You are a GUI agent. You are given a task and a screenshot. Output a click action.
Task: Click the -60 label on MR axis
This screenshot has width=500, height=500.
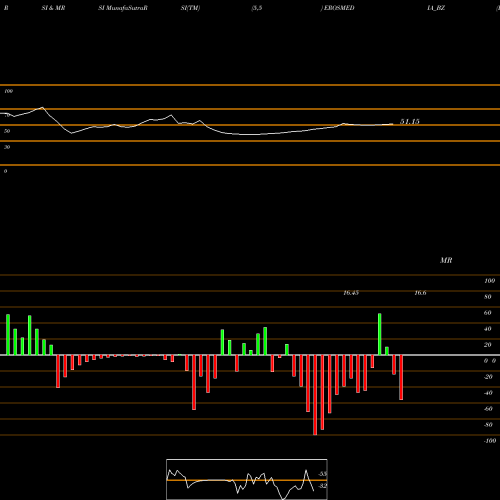(488, 409)
